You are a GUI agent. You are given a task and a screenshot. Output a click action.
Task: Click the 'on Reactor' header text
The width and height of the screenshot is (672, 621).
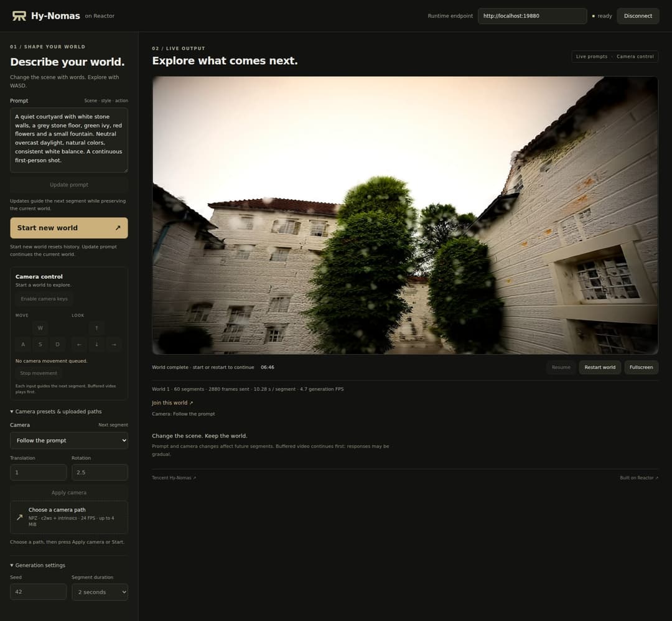tap(100, 16)
